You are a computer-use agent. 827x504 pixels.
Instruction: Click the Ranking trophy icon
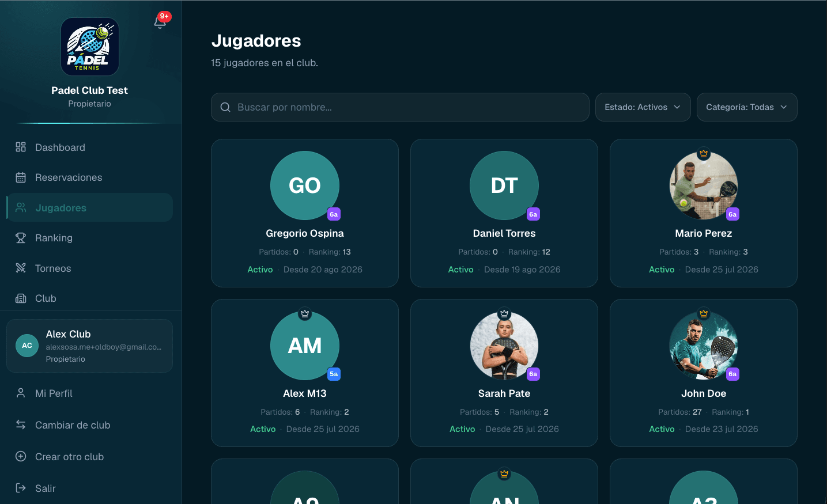21,238
